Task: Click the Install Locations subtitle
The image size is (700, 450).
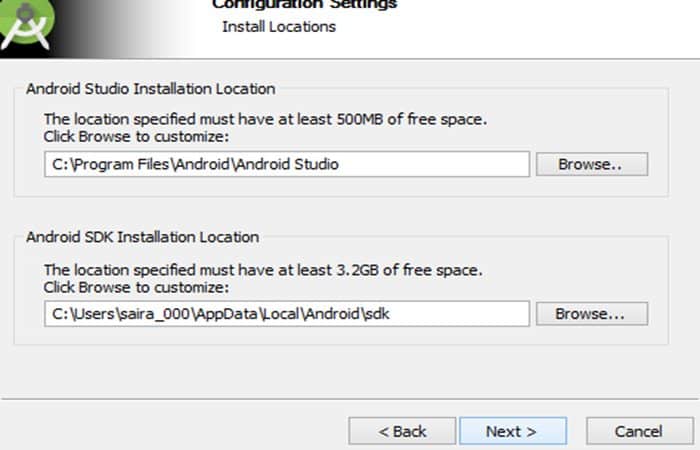Action: 279,27
